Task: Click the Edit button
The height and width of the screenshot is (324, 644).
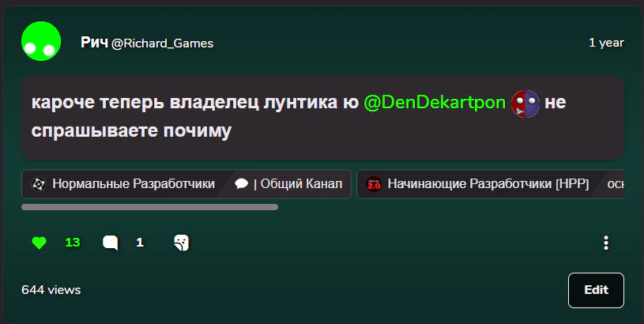Action: point(596,290)
